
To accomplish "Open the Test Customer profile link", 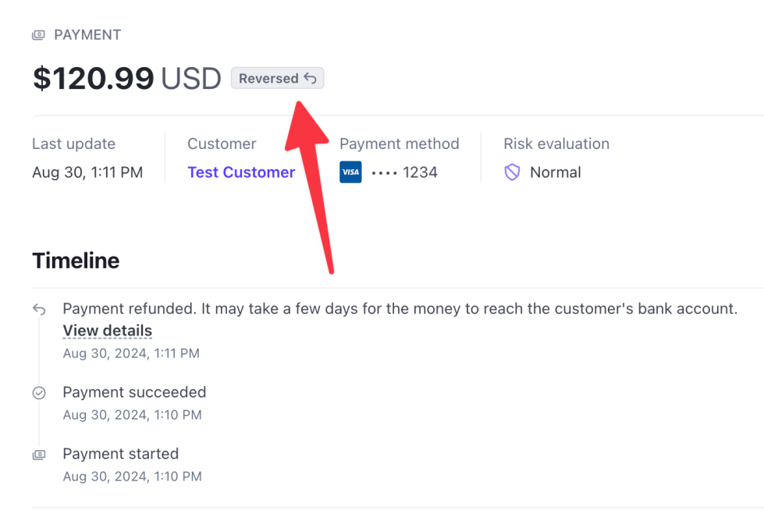I will pyautogui.click(x=241, y=172).
